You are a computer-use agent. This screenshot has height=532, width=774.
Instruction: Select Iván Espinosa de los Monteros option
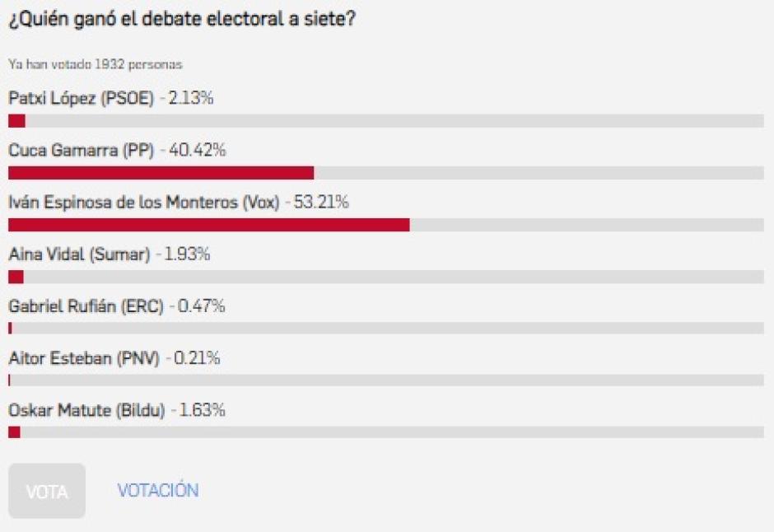tap(143, 203)
